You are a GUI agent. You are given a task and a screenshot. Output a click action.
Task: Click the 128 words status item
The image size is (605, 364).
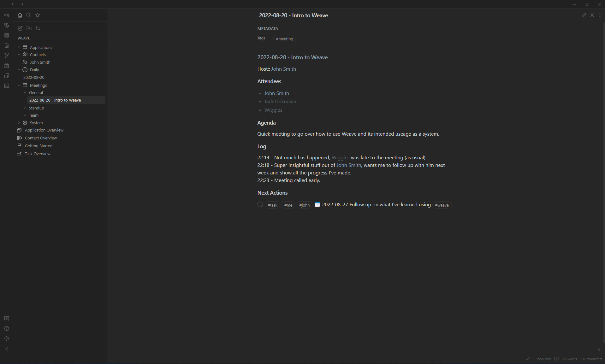point(569,359)
